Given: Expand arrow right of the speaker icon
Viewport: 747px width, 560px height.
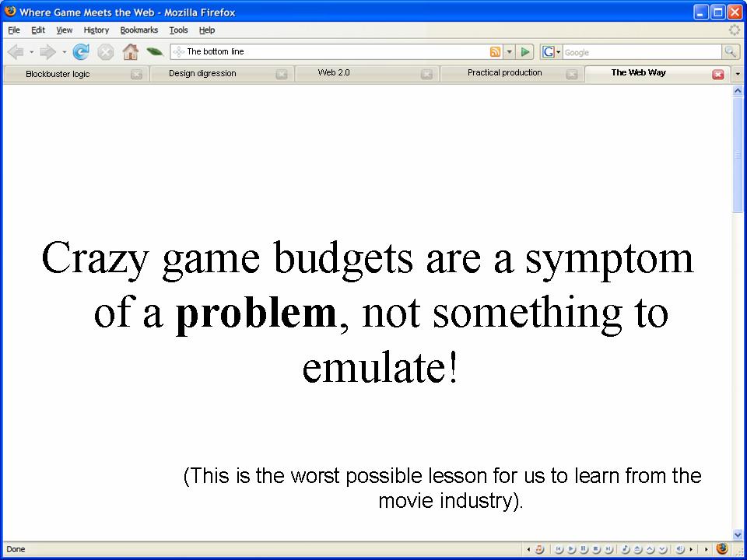Looking at the screenshot, I should point(691,549).
